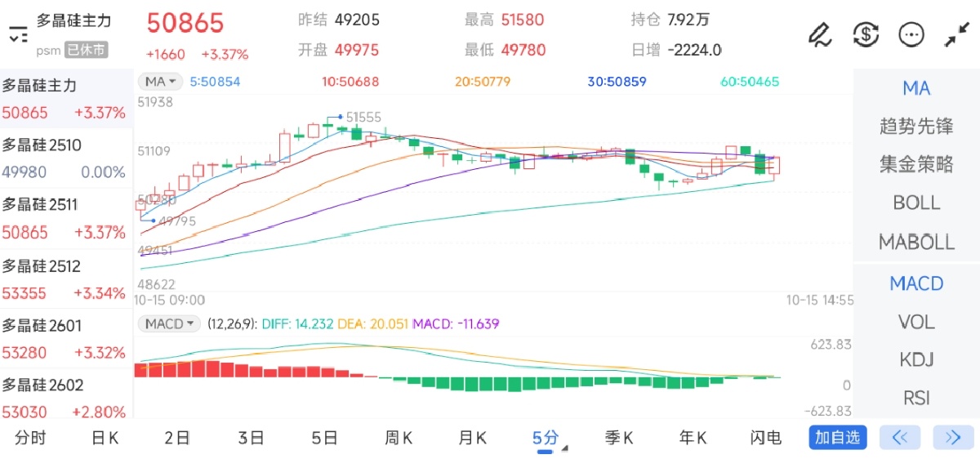980x468 pixels.
Task: Tap the +1660 price change value
Action: click(x=166, y=55)
